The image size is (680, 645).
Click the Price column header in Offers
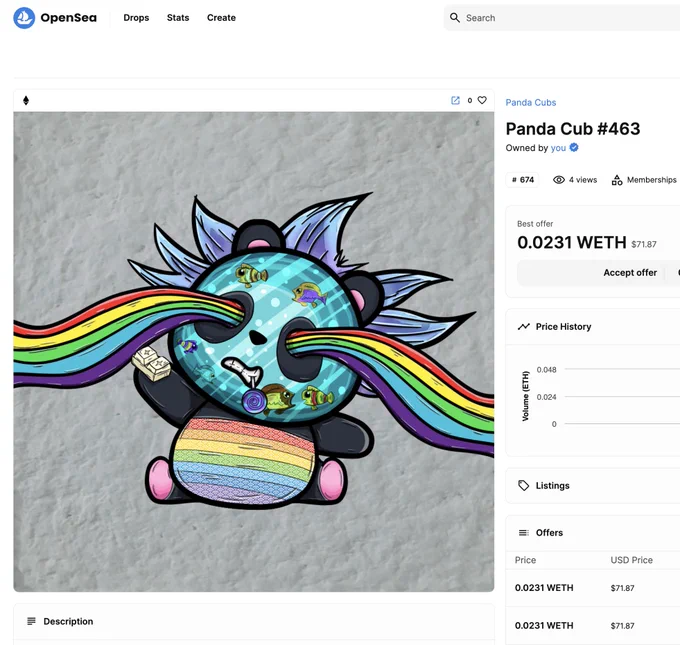[x=525, y=560]
